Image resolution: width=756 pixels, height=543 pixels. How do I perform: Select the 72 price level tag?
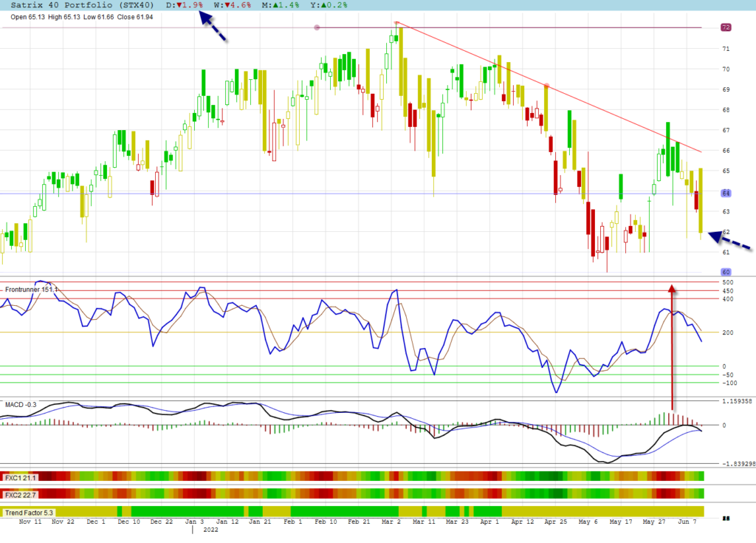pyautogui.click(x=726, y=27)
